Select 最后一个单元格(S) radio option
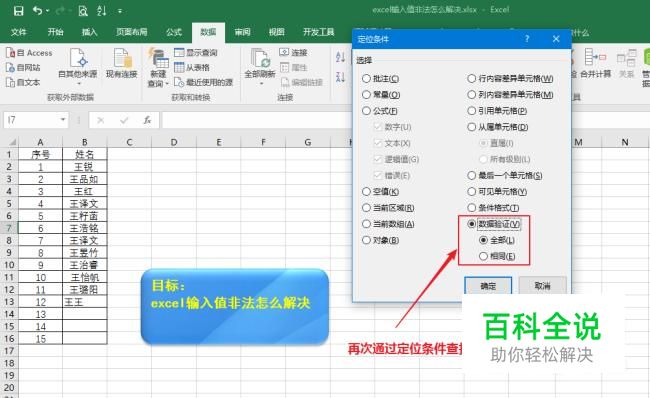This screenshot has height=398, width=650. coord(505,175)
